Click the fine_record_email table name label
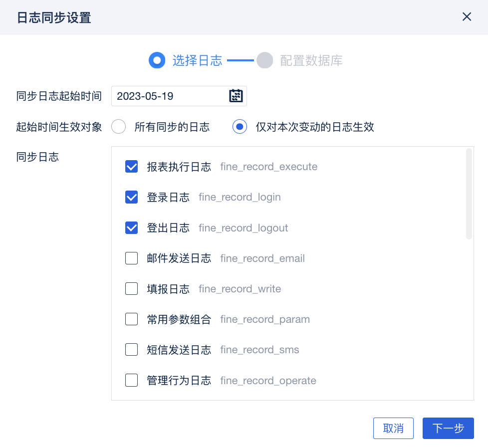 pos(262,258)
